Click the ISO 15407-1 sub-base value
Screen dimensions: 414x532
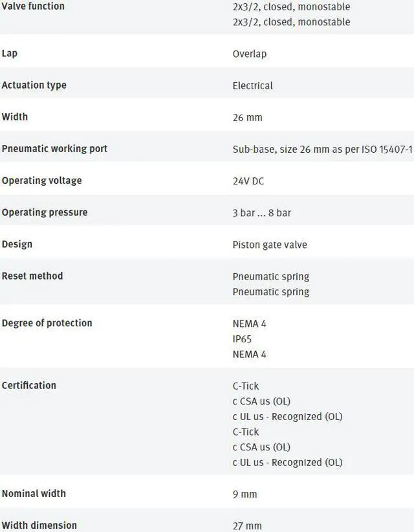coord(322,149)
